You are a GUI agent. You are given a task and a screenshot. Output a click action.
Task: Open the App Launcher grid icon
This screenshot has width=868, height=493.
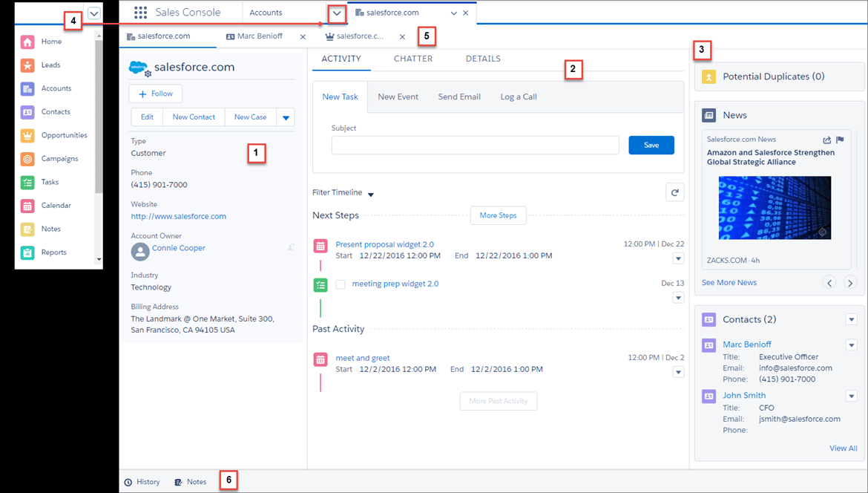pos(141,12)
